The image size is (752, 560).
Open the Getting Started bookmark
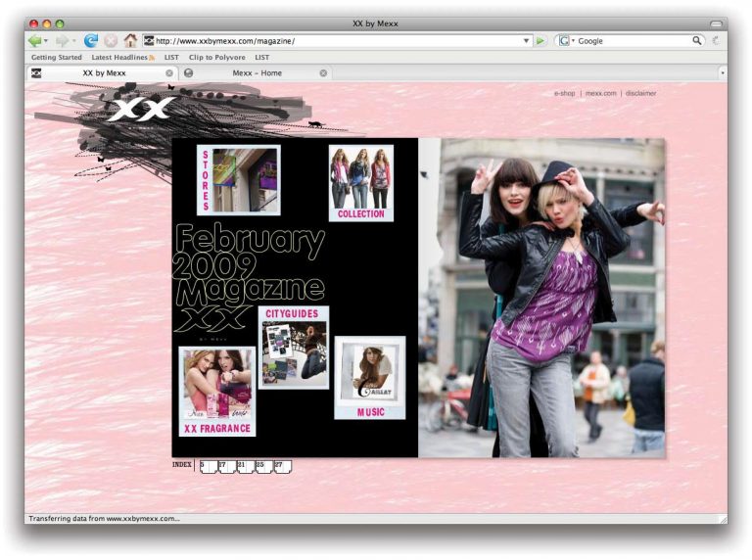(57, 58)
